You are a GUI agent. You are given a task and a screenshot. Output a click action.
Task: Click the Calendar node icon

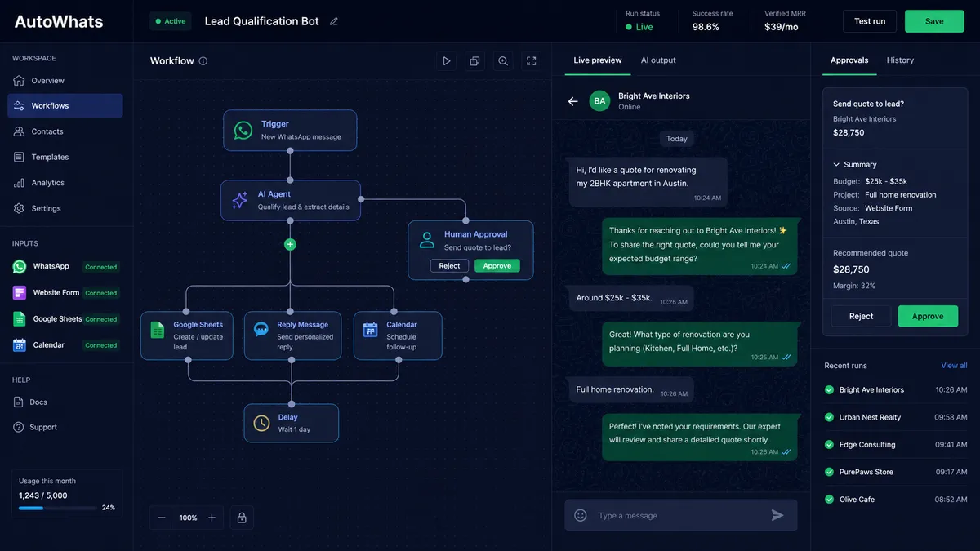[x=371, y=330]
